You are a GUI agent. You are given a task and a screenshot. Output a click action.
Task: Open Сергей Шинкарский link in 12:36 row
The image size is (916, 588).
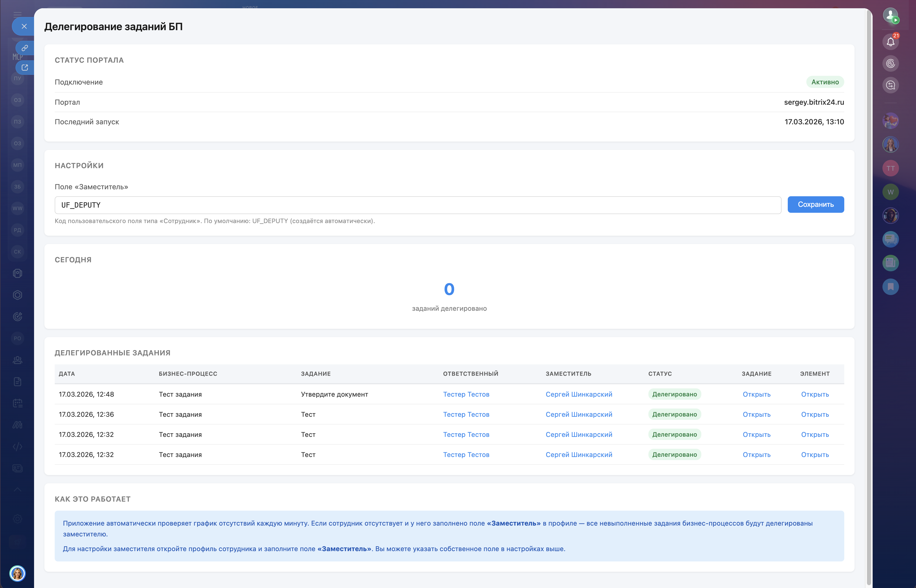tap(579, 415)
